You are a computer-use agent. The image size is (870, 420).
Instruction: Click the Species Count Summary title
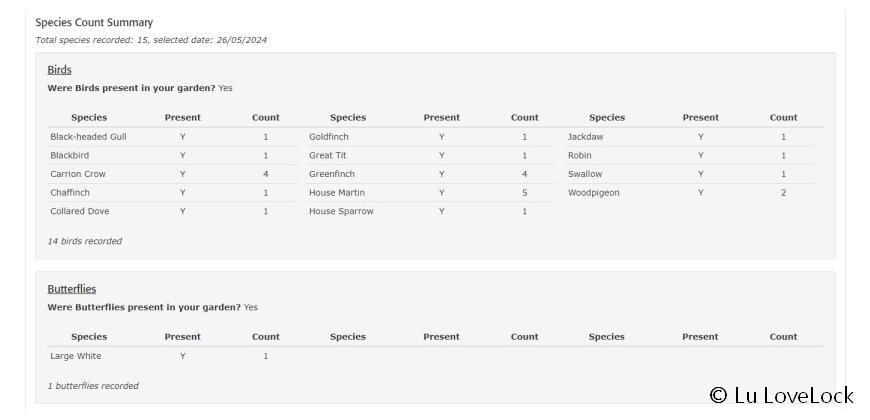pyautogui.click(x=94, y=22)
